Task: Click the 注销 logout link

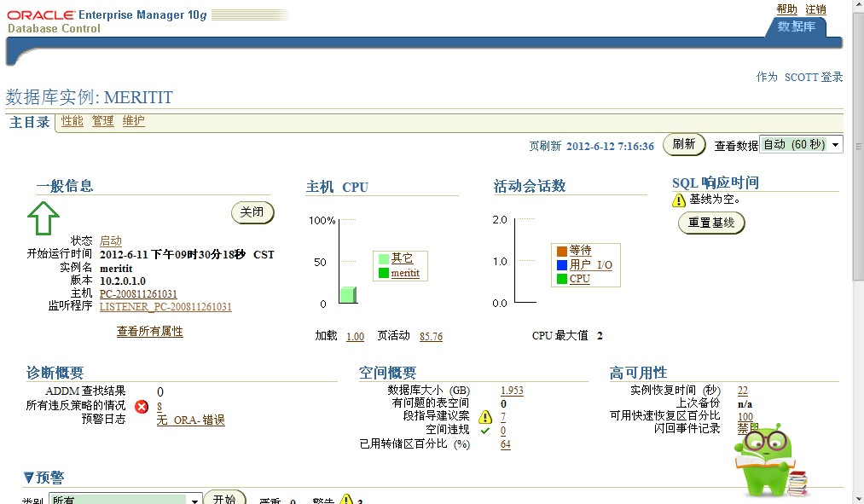Action: (815, 9)
